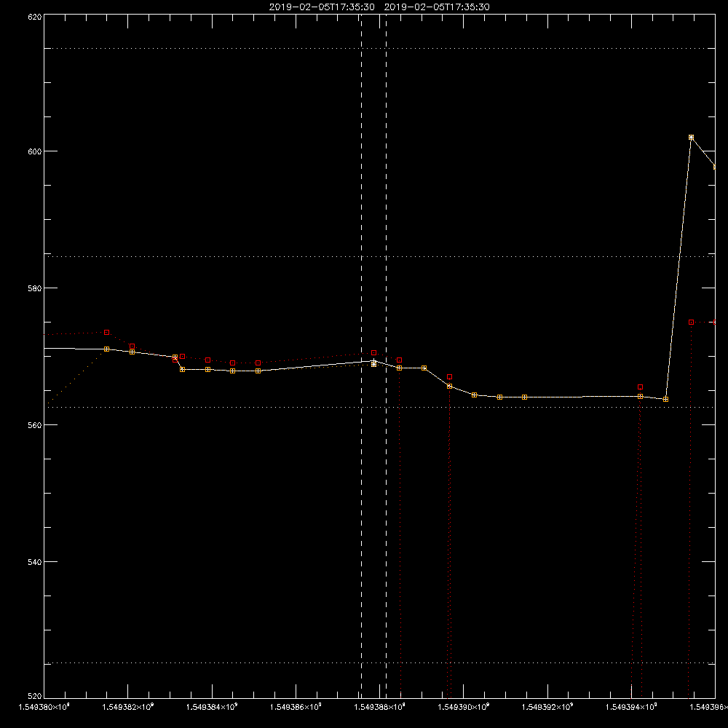This screenshot has height=728, width=728.
Task: Select the lowest orange marker just before the spike
Action: [666, 399]
